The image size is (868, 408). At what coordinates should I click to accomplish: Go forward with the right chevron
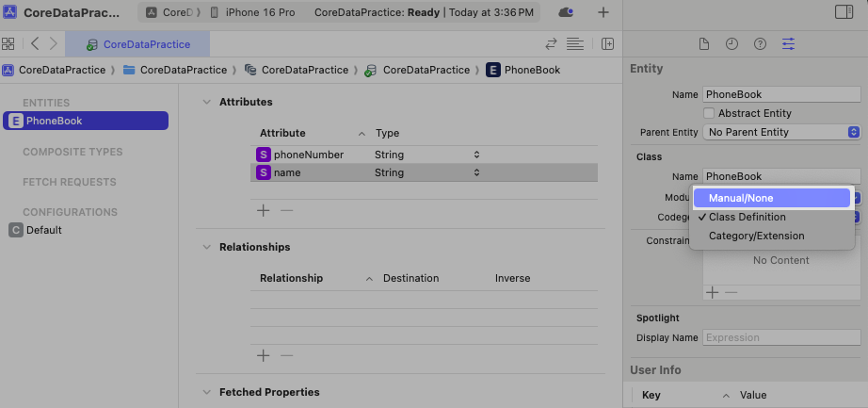tap(53, 43)
